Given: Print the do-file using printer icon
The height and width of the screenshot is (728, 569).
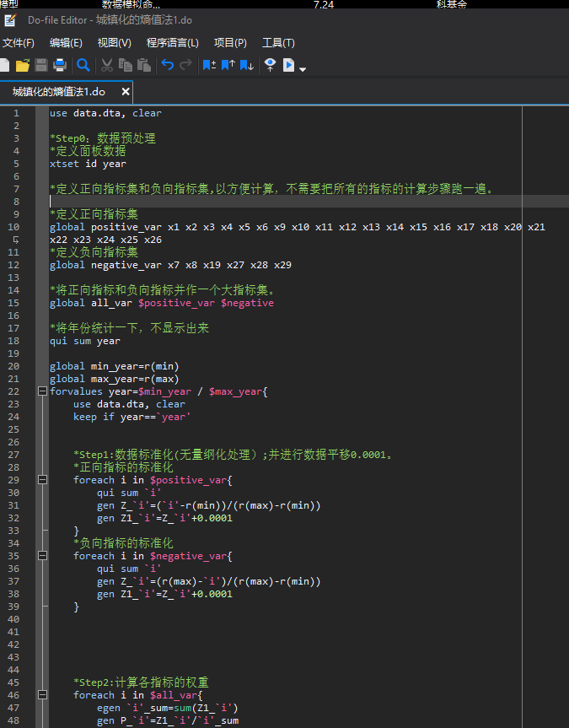Looking at the screenshot, I should pyautogui.click(x=60, y=65).
